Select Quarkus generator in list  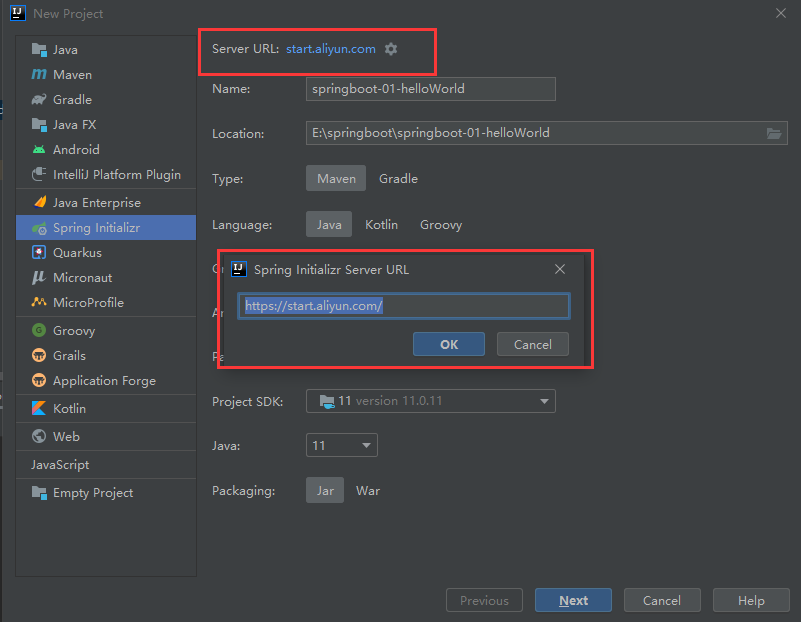pyautogui.click(x=106, y=252)
